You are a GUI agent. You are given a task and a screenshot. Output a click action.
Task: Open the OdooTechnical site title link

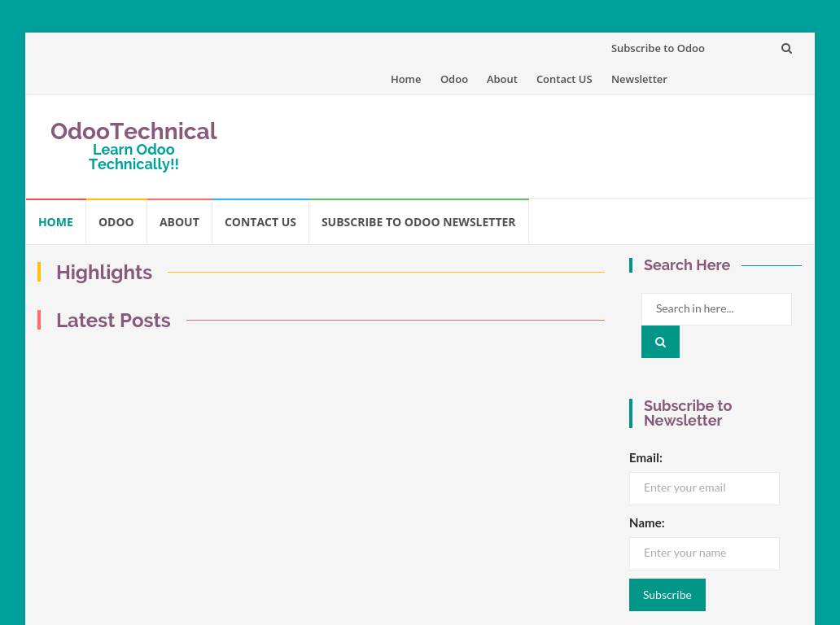133,131
